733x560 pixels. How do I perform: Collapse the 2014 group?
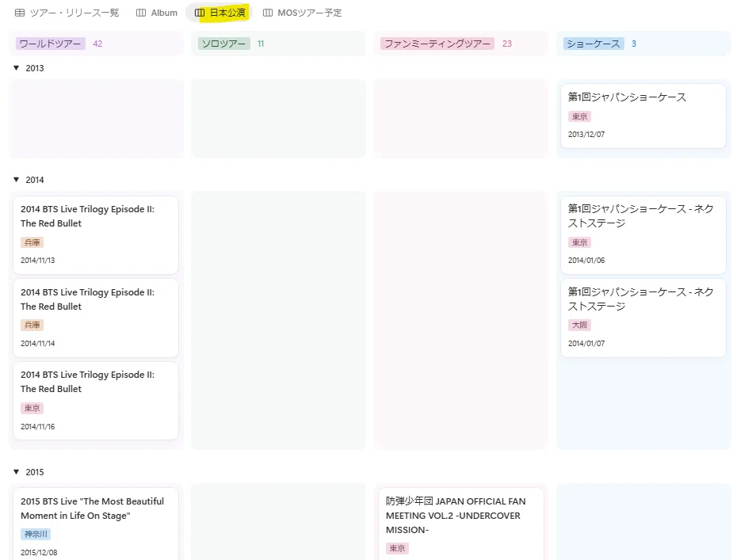17,180
